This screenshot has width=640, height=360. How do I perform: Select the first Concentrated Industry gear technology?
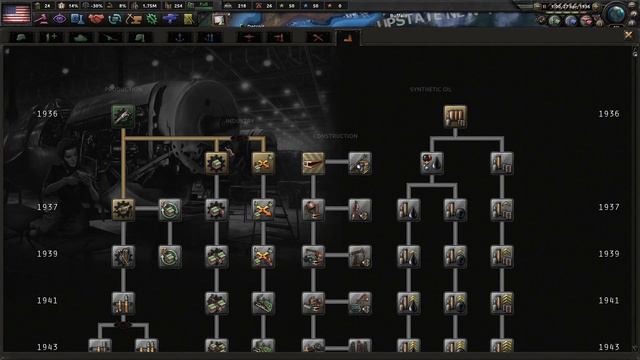click(x=216, y=163)
